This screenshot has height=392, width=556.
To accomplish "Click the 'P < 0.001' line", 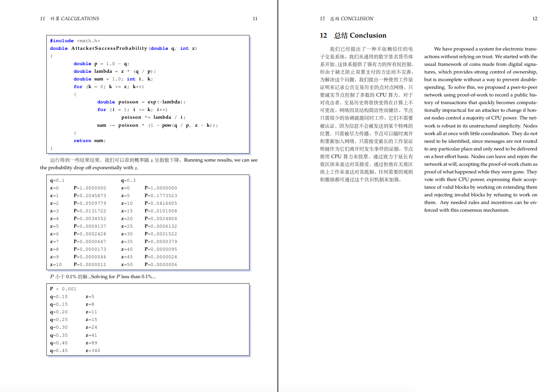I will tap(63, 289).
